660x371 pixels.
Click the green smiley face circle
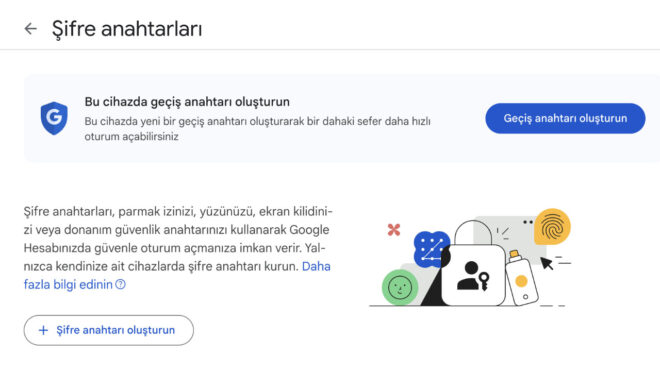pos(399,287)
